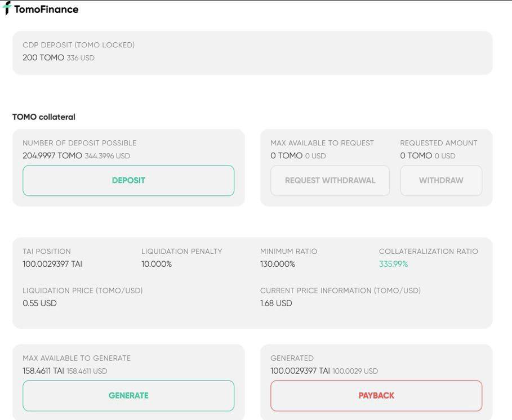The width and height of the screenshot is (512, 420).
Task: Click the LIQUIDATION PENALTY label
Action: pos(181,251)
